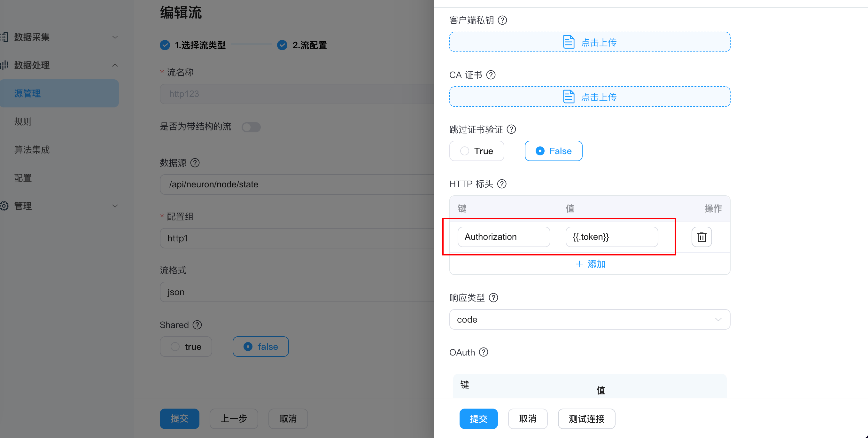The width and height of the screenshot is (868, 438).
Task: Open 规则 in sidebar menu
Action: 23,121
